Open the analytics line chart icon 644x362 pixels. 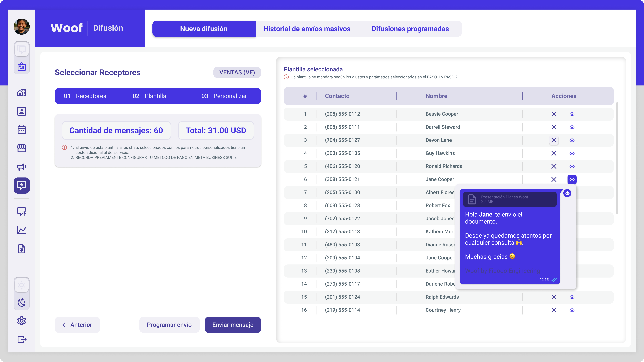(22, 230)
